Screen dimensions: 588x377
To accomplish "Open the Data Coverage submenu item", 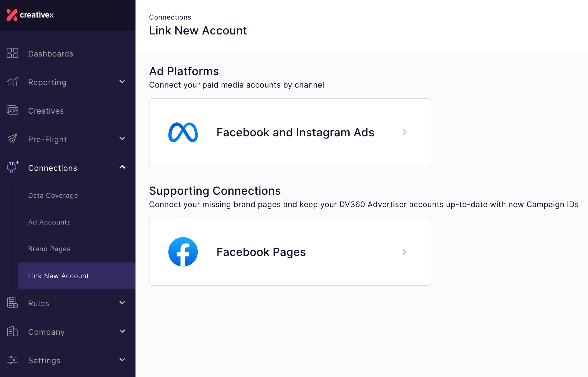I will click(53, 195).
